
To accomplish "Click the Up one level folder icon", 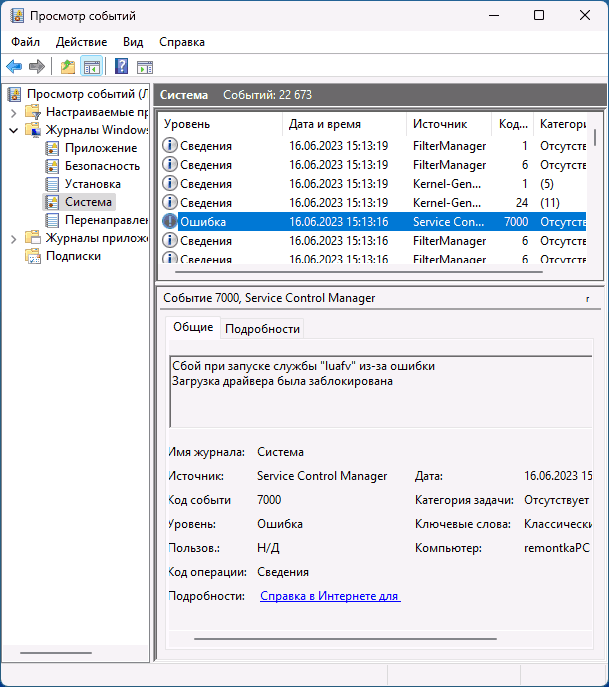I will pos(67,67).
